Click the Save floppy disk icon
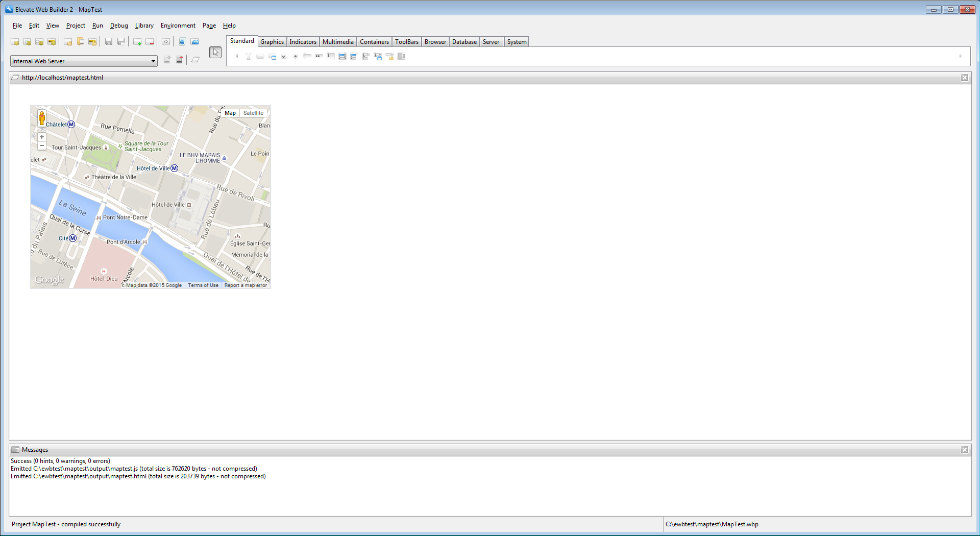The width and height of the screenshot is (980, 536). [x=109, y=42]
